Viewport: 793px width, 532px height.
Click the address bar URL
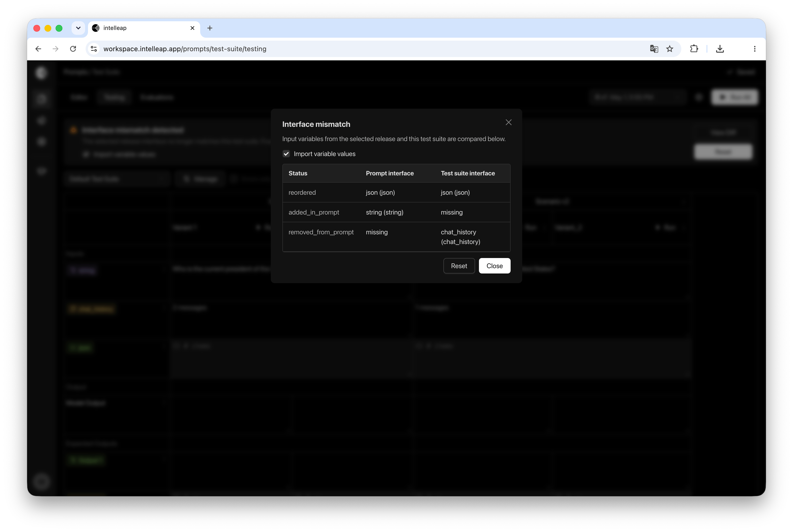tap(185, 49)
